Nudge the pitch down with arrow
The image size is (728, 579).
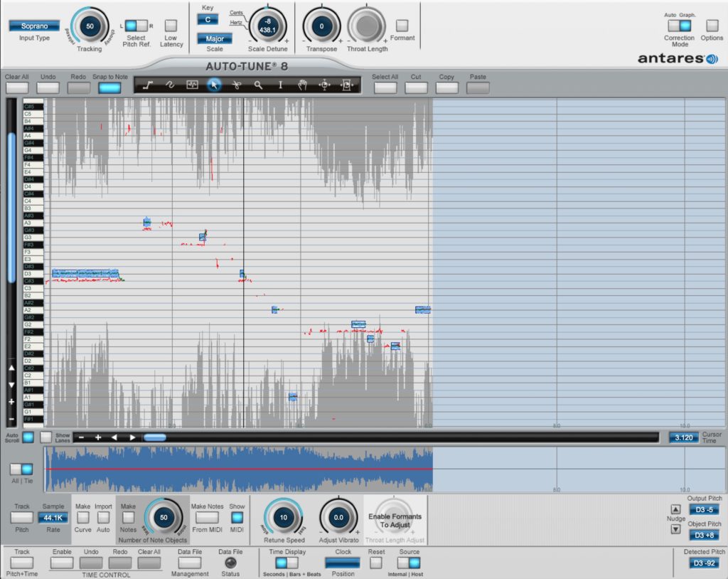point(675,528)
